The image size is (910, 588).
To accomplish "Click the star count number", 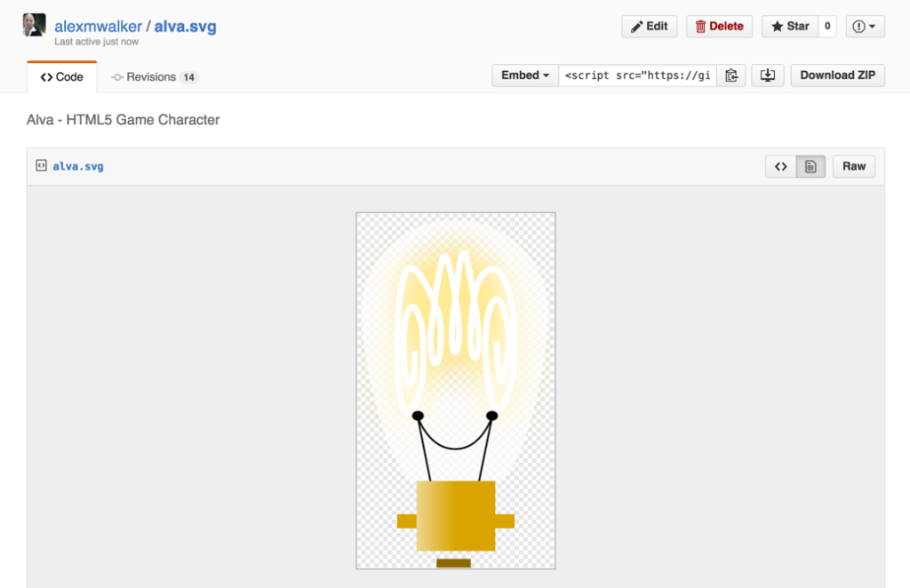I will 827,26.
